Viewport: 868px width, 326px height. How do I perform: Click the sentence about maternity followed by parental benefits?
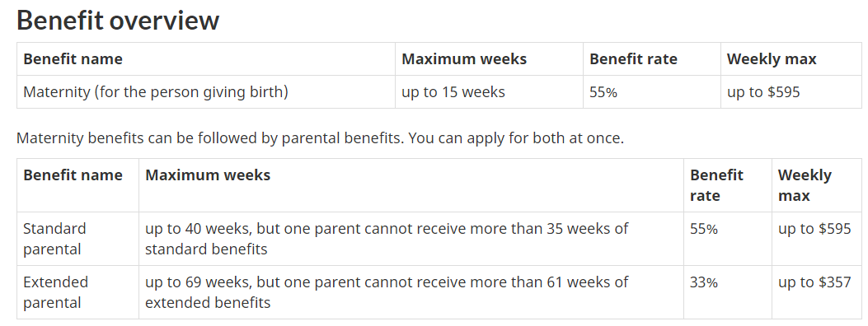click(320, 138)
